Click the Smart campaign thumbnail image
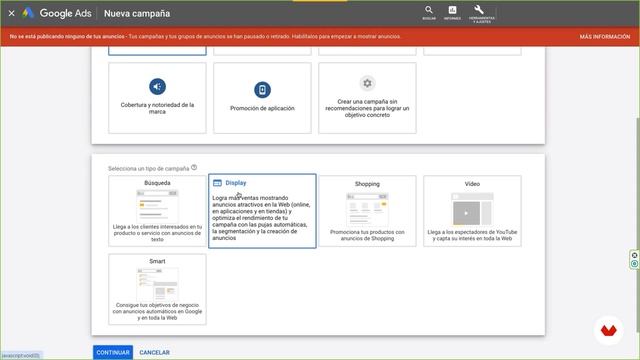This screenshot has height=360, width=640. tap(157, 284)
